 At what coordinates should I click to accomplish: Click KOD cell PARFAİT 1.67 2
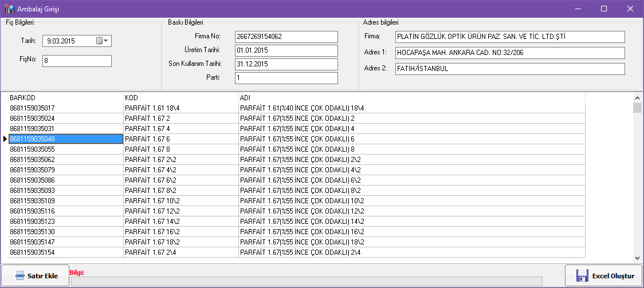coord(181,119)
